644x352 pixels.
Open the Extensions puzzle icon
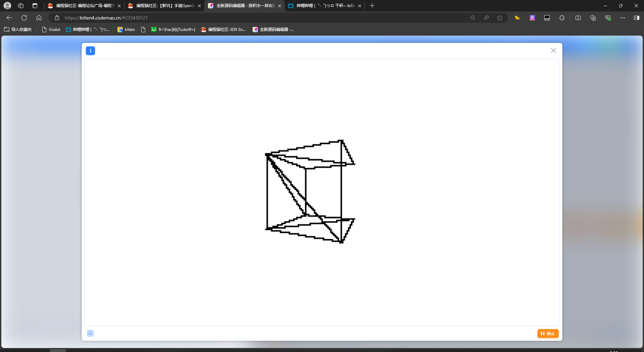(x=562, y=18)
